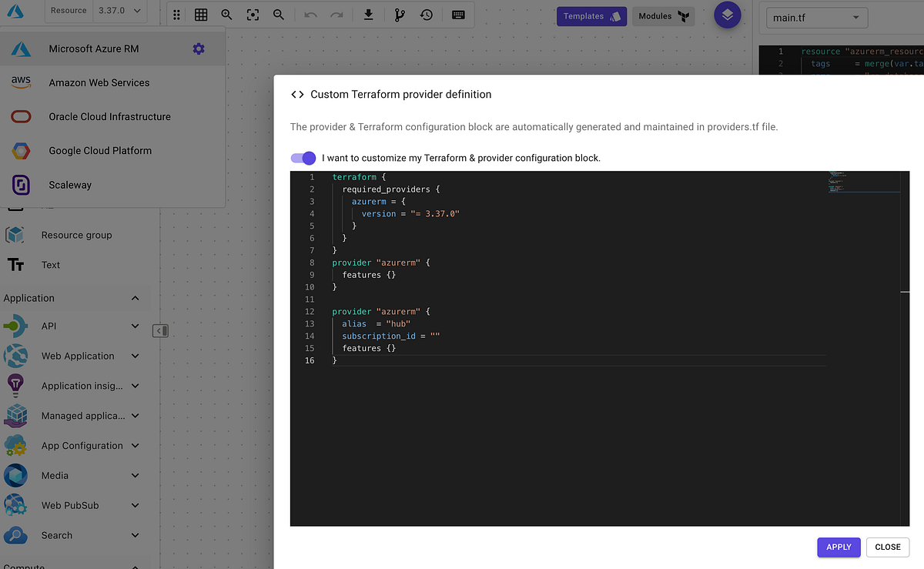Switch to the Google Cloud Platform provider

click(102, 150)
